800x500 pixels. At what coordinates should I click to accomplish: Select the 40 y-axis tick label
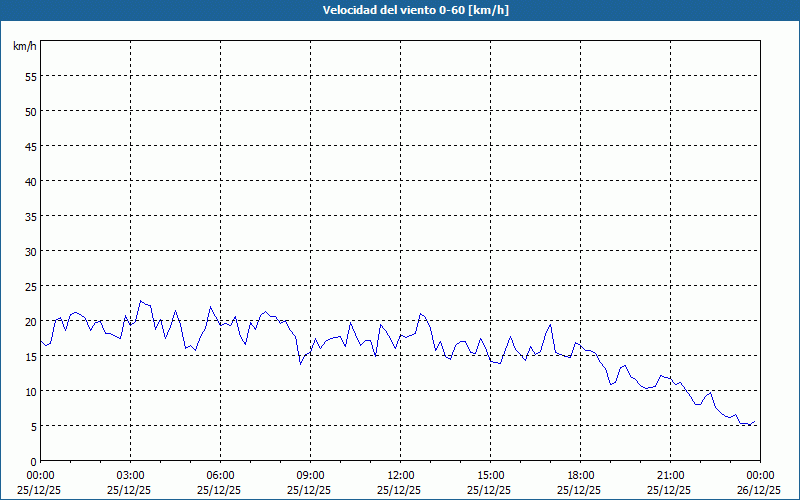click(30, 181)
